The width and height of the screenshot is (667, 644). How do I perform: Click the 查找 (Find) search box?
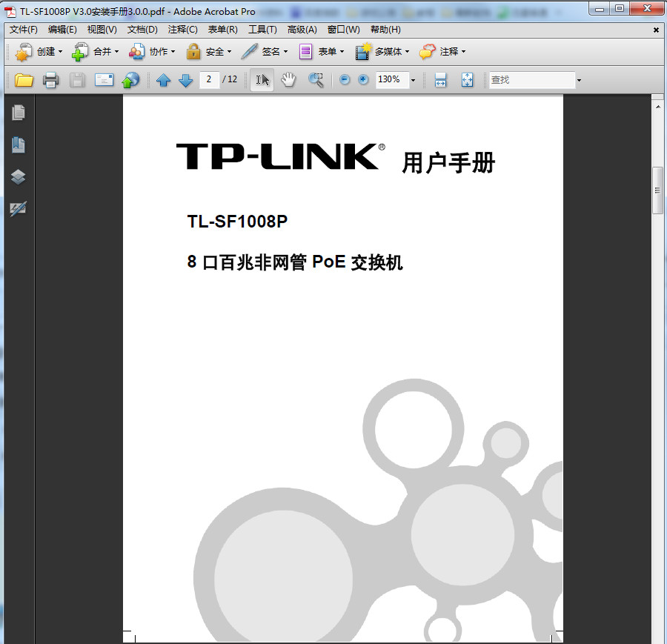coord(532,80)
